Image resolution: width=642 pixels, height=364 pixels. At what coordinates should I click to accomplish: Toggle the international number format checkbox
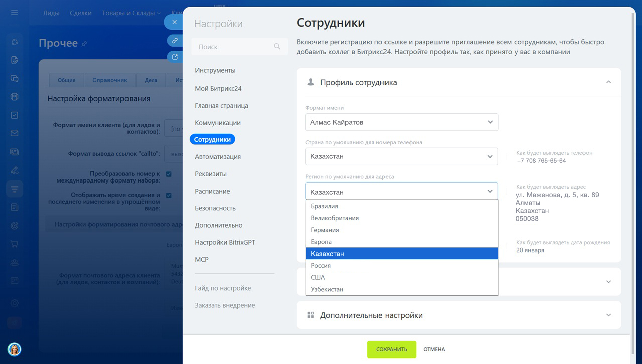[169, 174]
